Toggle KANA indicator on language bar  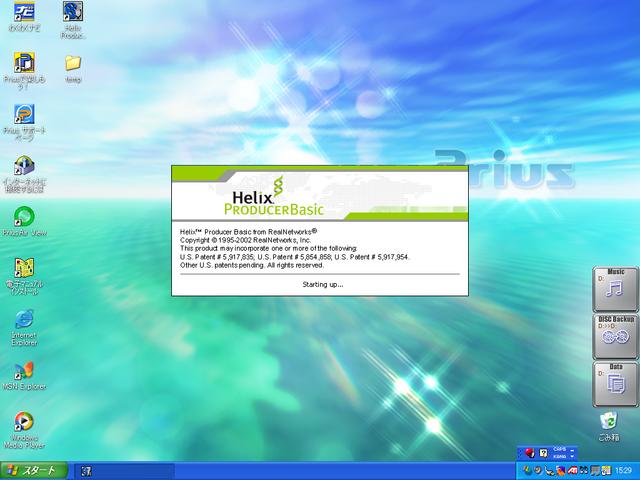(560, 456)
